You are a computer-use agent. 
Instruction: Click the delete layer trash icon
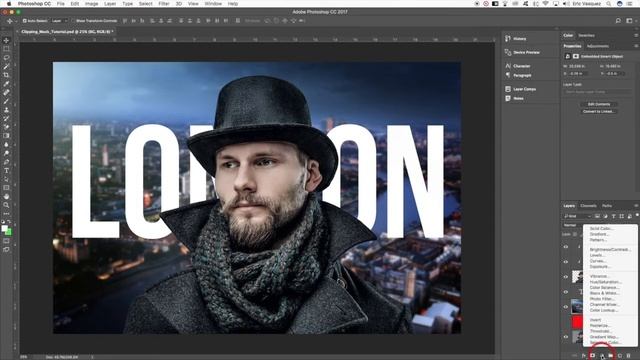pyautogui.click(x=629, y=356)
